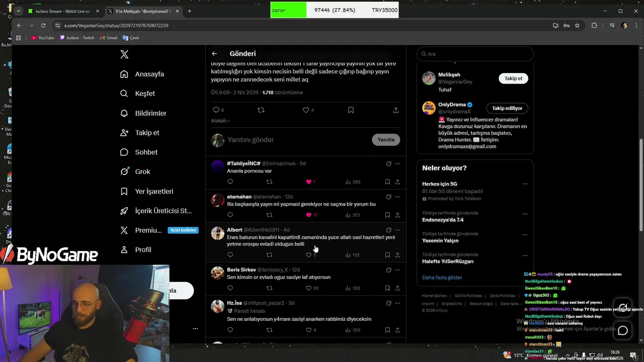Open bufavo - Twitch bookmark
The height and width of the screenshot is (362, 644).
pos(77,38)
